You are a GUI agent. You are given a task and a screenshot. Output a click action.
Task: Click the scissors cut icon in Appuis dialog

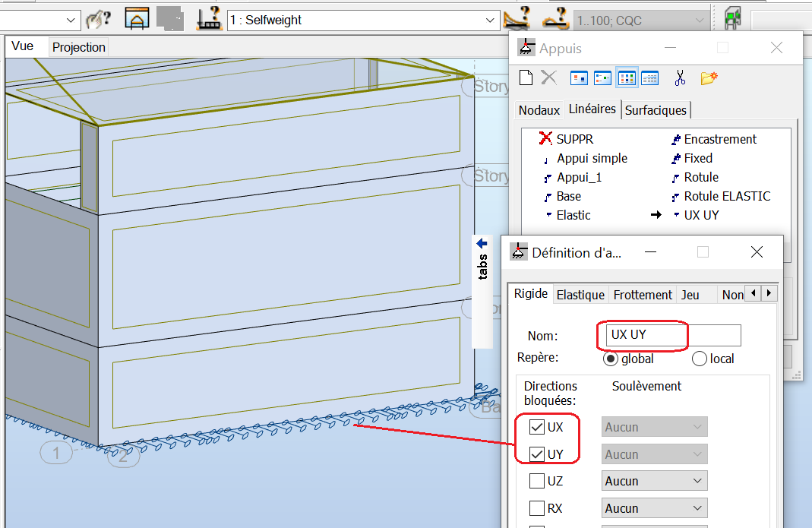point(680,77)
